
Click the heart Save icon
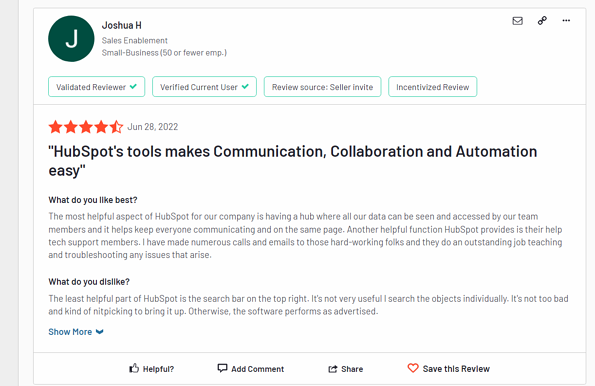[413, 368]
